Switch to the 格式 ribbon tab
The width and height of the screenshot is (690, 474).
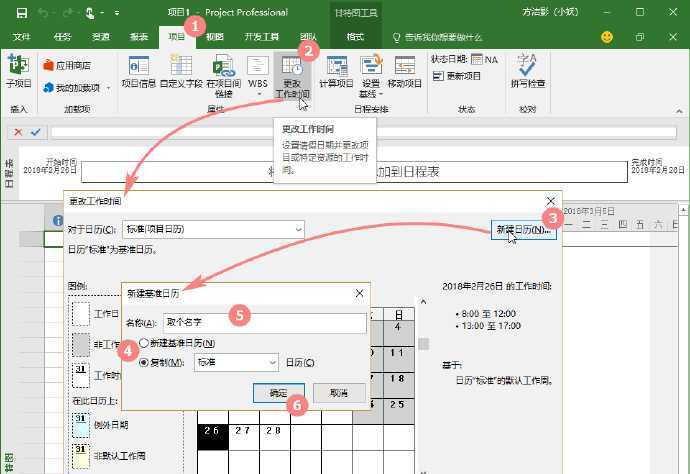355,37
